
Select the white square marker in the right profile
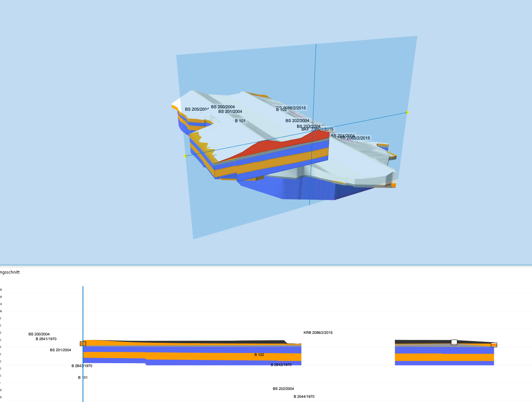pos(454,342)
